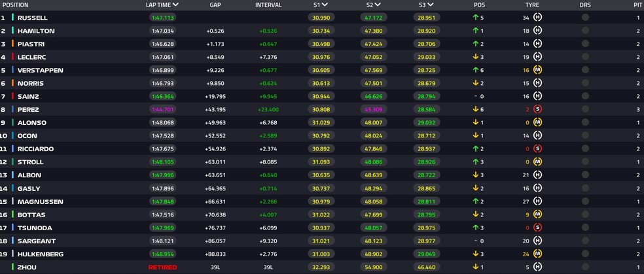Select driver ALONSO's name
Viewport: 644px width, 274px height.
pyautogui.click(x=31, y=123)
